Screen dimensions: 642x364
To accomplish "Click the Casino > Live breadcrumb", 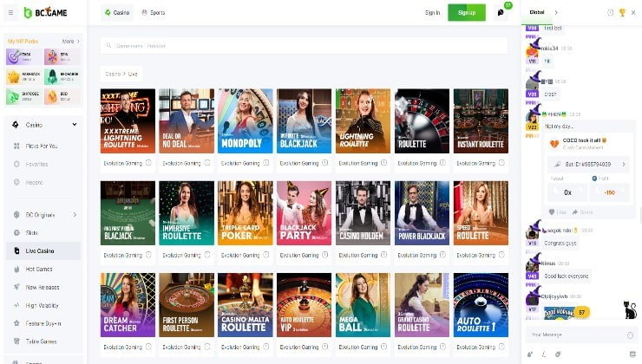I will [121, 74].
